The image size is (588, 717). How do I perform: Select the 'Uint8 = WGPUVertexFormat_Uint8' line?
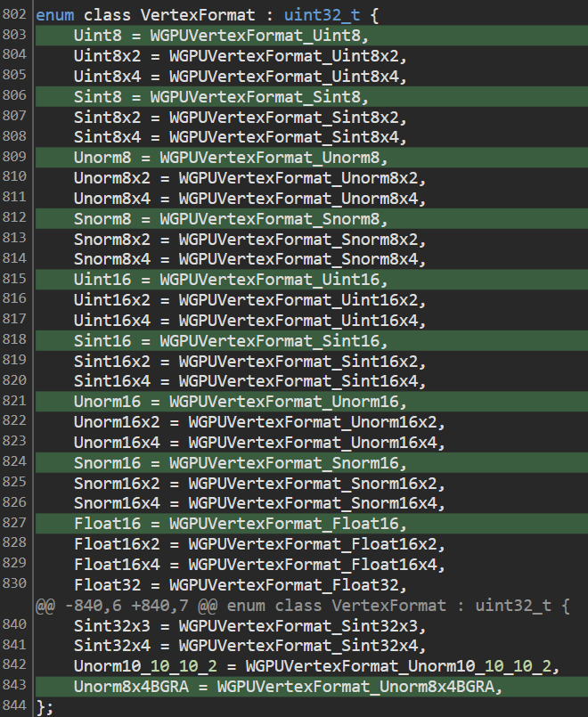(x=312, y=36)
